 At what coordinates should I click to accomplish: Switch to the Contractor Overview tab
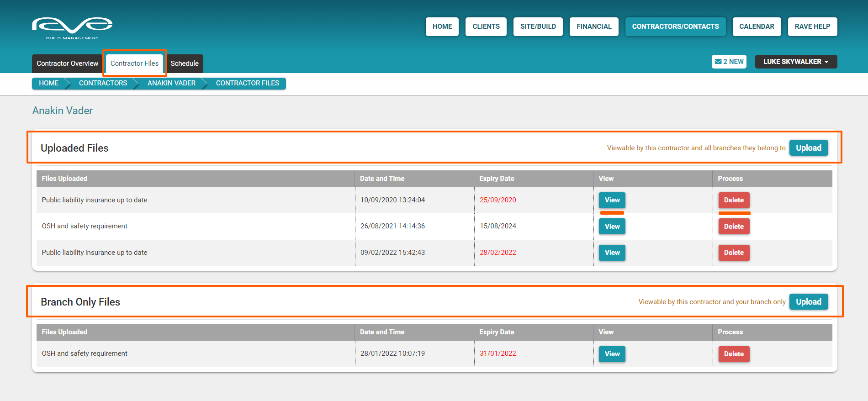point(67,63)
